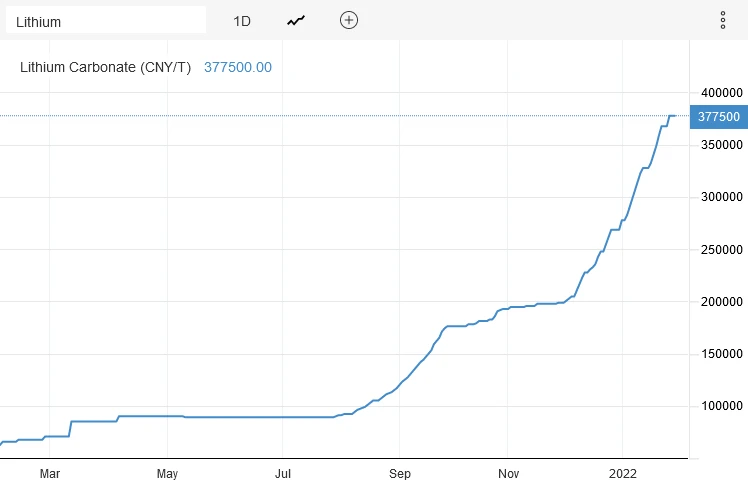Click the 377500.00 legend value

238,67
